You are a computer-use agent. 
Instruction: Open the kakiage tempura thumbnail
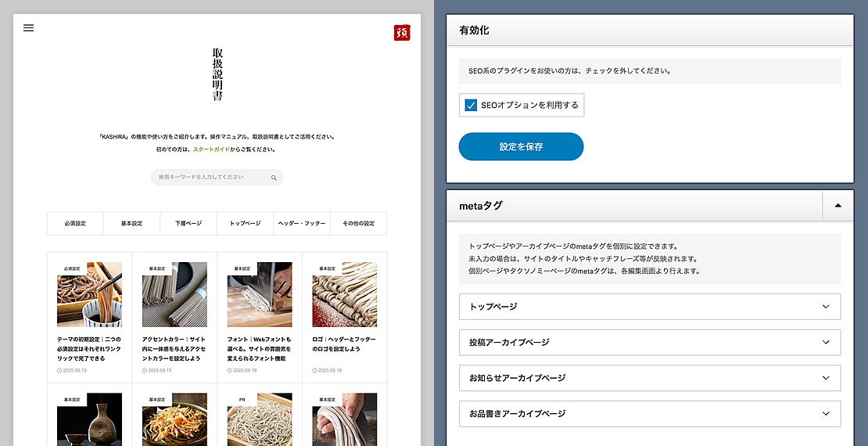click(174, 419)
